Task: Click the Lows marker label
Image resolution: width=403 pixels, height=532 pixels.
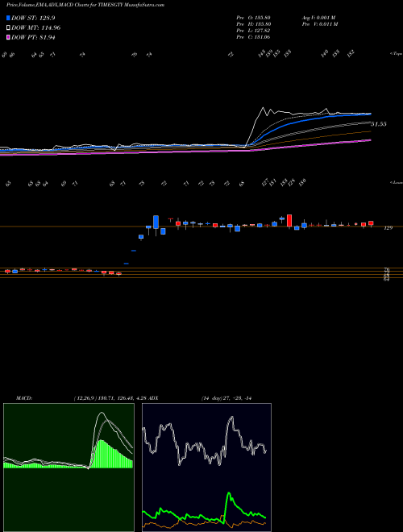Action: [396, 182]
